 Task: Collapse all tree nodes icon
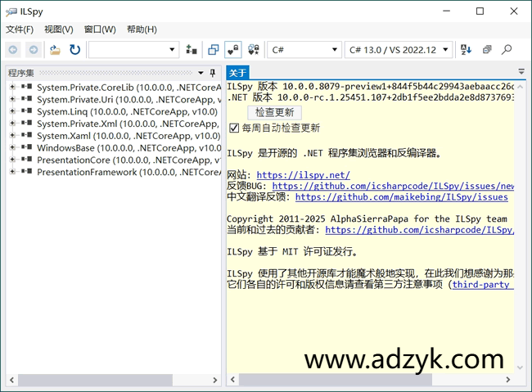(x=487, y=50)
